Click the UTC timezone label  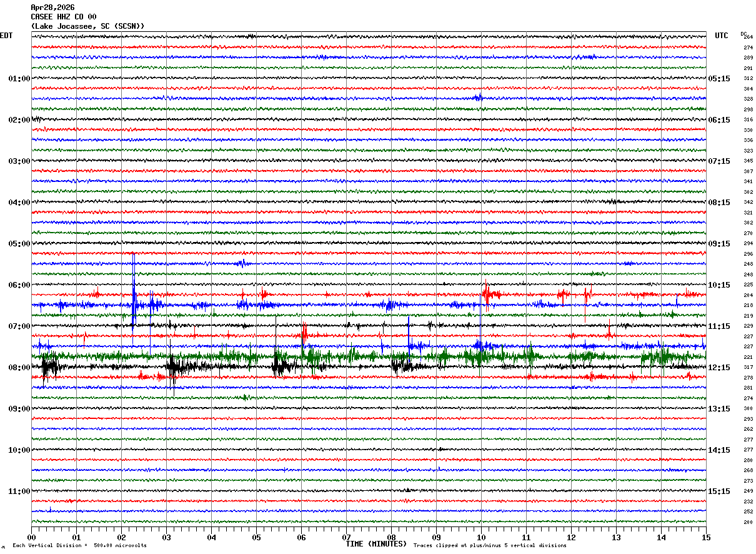coord(722,36)
